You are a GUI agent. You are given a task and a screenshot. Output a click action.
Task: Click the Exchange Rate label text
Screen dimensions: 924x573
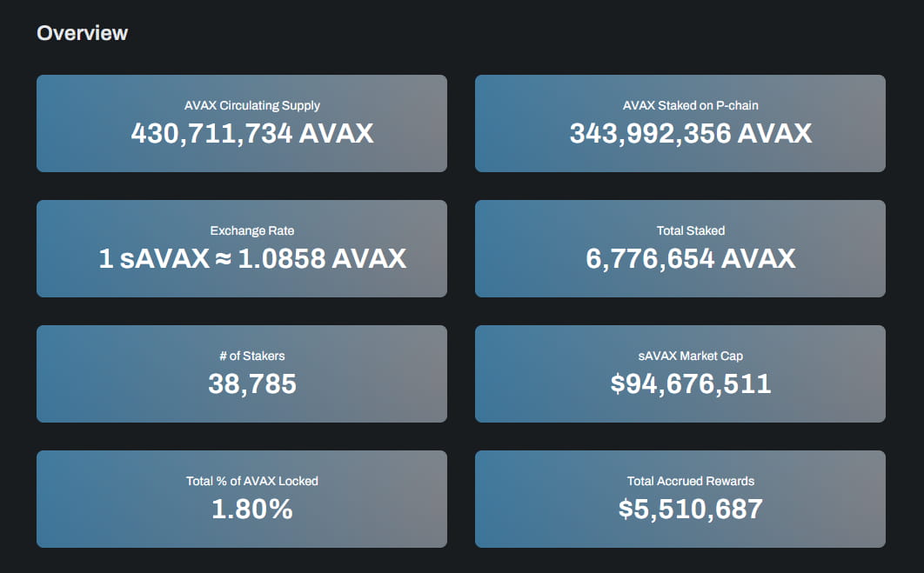[x=251, y=230]
